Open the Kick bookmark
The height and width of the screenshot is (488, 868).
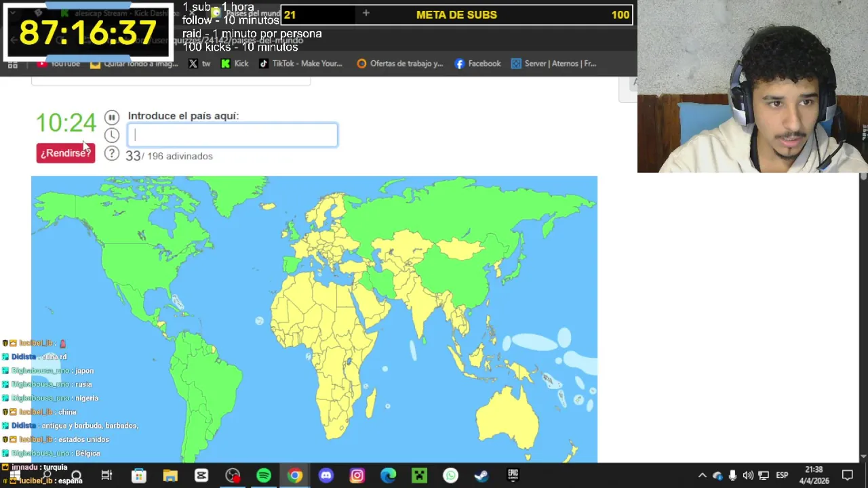(235, 64)
